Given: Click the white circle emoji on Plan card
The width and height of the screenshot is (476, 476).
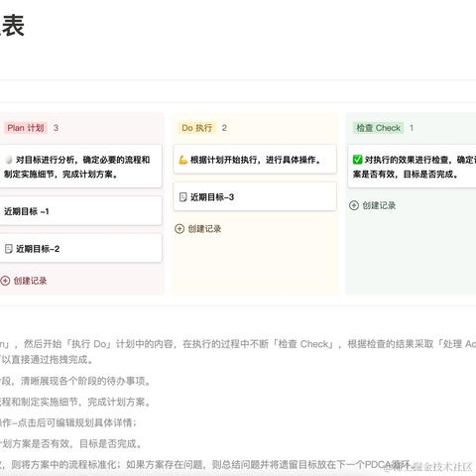Looking at the screenshot, I should coord(9,160).
